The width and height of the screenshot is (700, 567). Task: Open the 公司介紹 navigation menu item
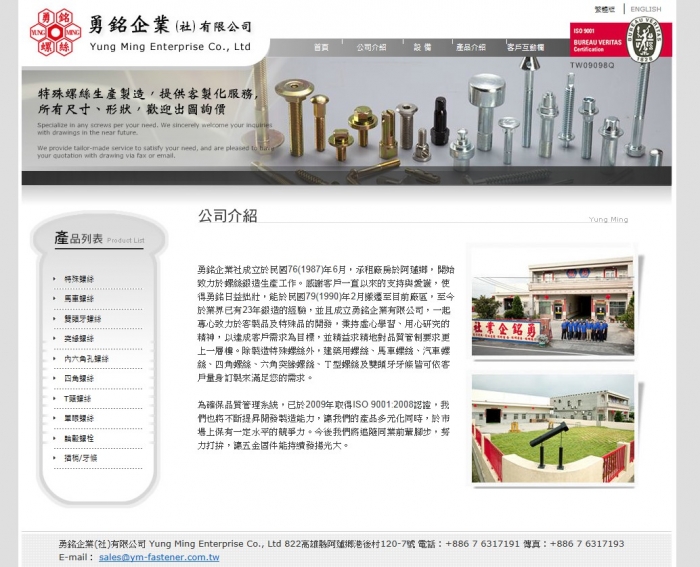coord(371,47)
